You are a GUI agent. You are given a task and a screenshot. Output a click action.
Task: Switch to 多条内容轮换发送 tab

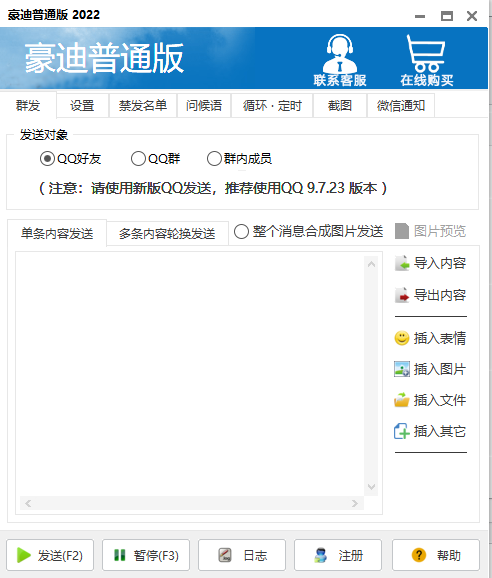coord(167,234)
